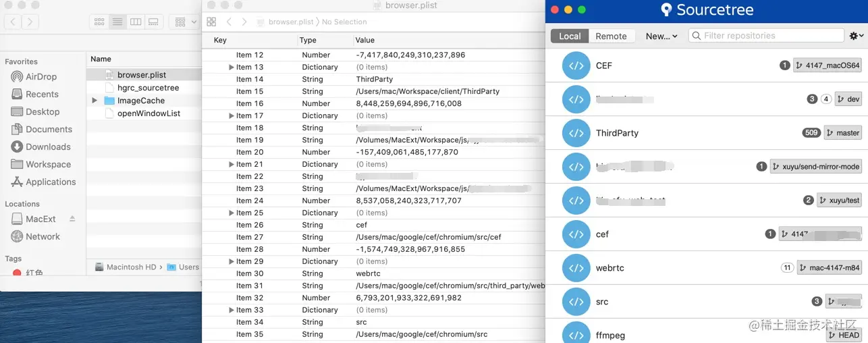Viewport: 868px width, 343px height.
Task: Open Workspace folder in Finder sidebar
Action: coord(48,165)
